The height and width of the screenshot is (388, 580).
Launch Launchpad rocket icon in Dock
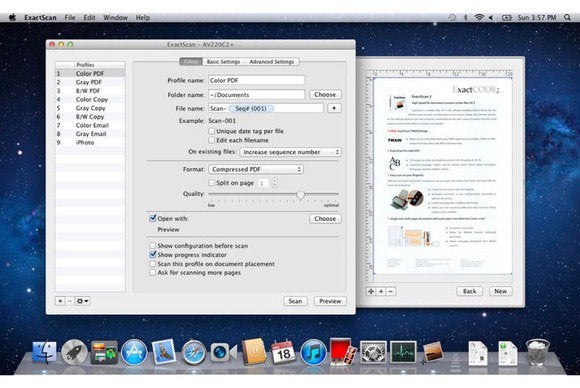coord(74,352)
